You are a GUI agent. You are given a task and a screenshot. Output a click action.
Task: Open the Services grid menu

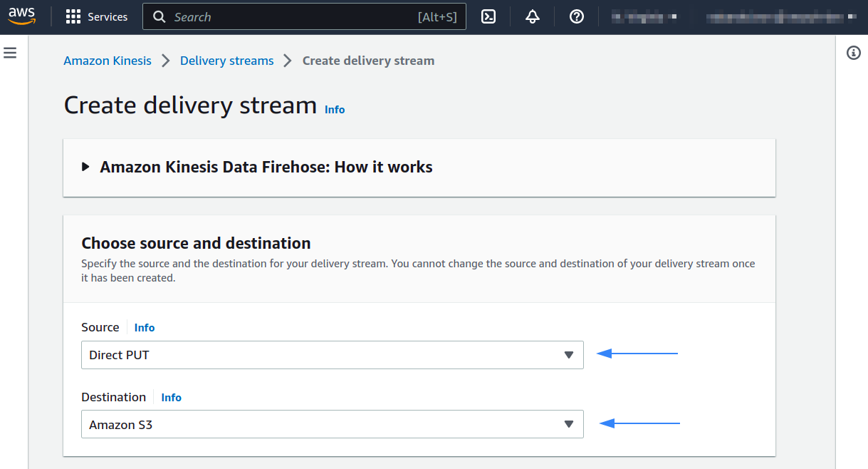point(73,17)
